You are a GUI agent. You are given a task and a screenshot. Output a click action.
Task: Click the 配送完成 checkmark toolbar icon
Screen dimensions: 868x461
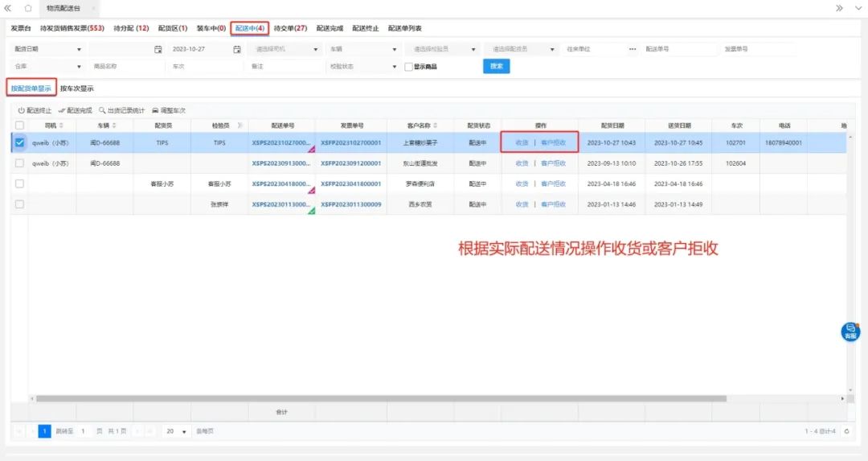pyautogui.click(x=62, y=110)
